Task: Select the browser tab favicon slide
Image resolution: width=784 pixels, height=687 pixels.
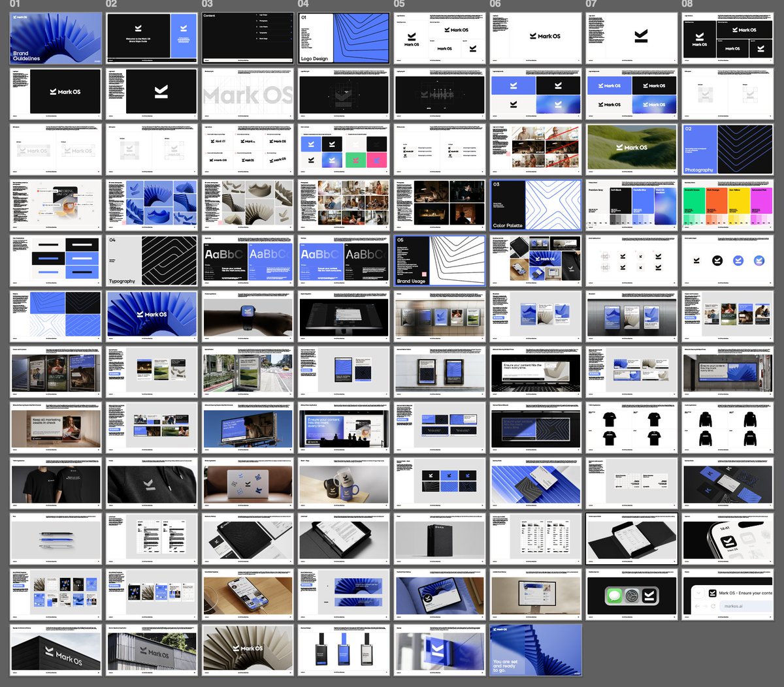Action: click(x=728, y=594)
